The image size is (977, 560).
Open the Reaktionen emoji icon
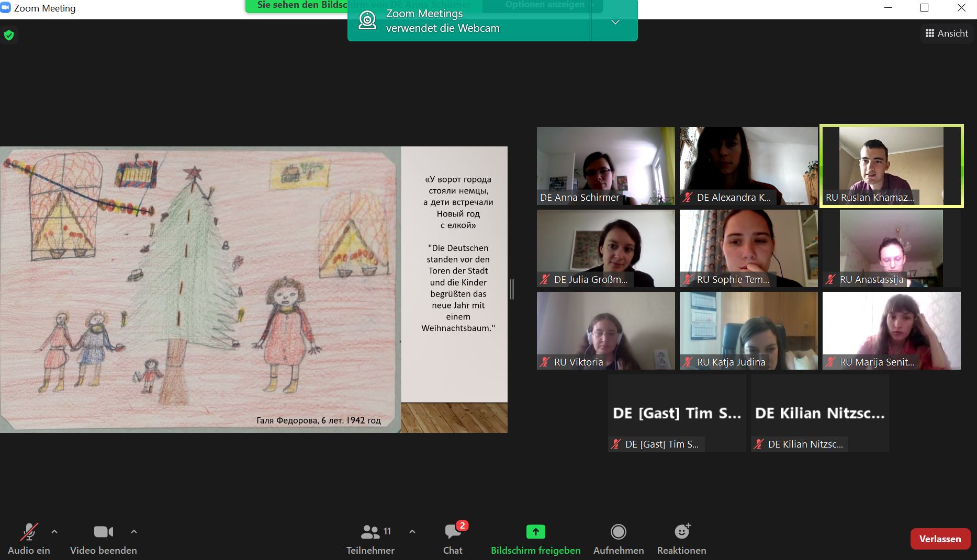[681, 532]
